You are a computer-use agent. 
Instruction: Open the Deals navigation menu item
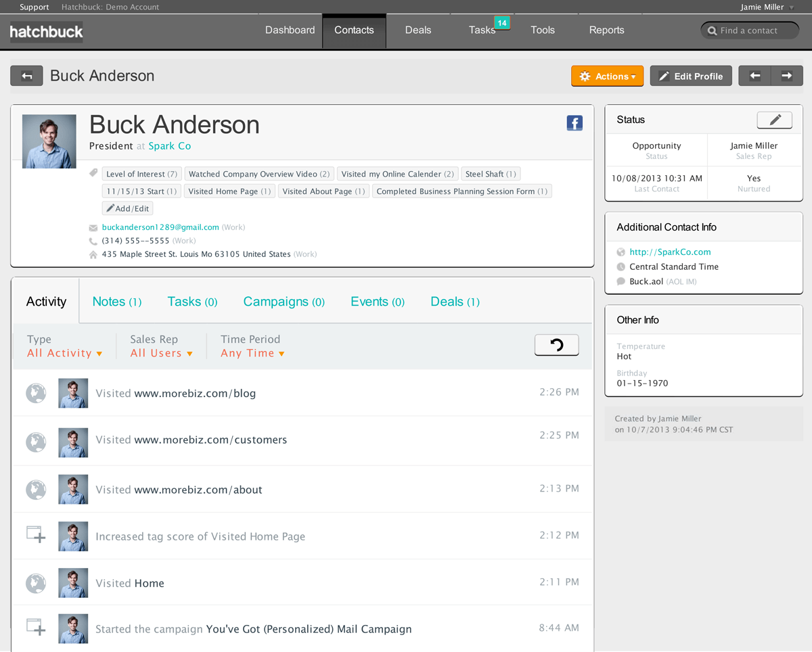pyautogui.click(x=418, y=30)
